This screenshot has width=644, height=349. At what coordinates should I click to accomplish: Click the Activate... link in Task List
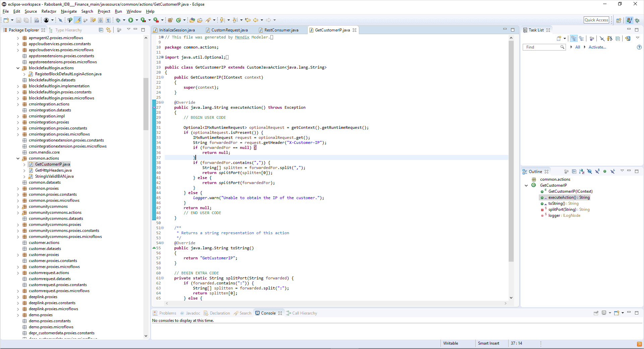[597, 47]
